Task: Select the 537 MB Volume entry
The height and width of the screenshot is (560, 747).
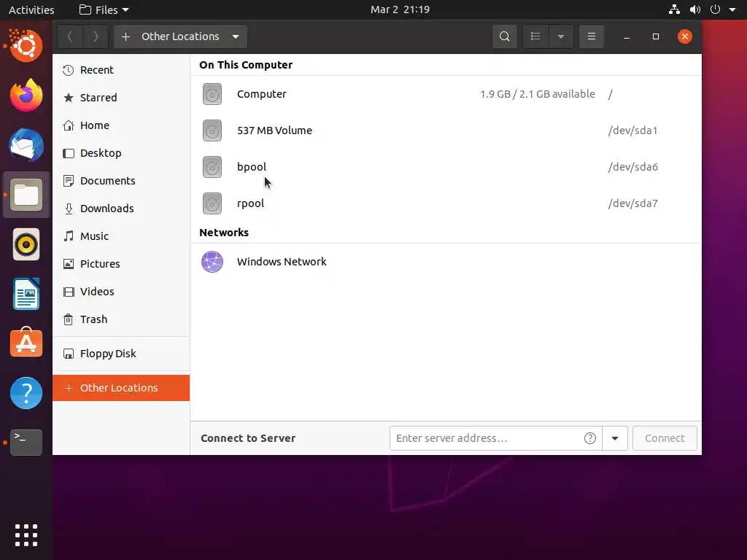Action: click(x=446, y=131)
